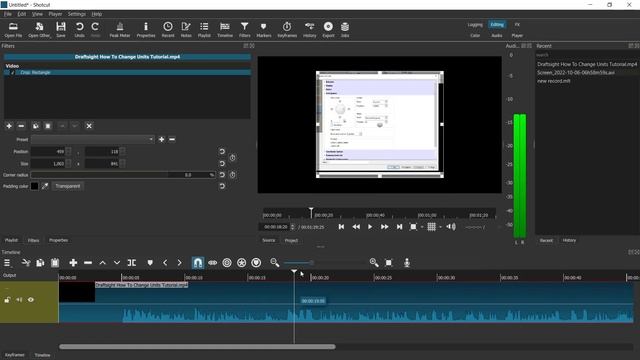Image resolution: width=640 pixels, height=360 pixels.
Task: Switch to Editing layout
Action: tap(497, 25)
